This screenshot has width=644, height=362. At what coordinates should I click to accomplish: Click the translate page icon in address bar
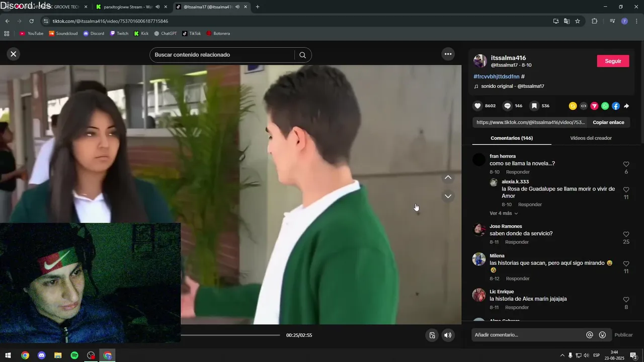click(x=567, y=21)
